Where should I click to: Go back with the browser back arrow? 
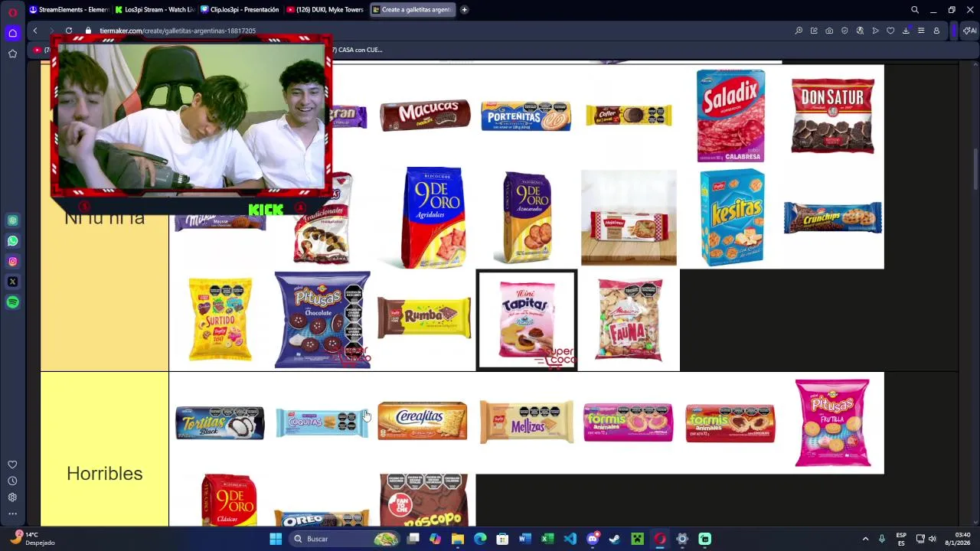pyautogui.click(x=35, y=31)
